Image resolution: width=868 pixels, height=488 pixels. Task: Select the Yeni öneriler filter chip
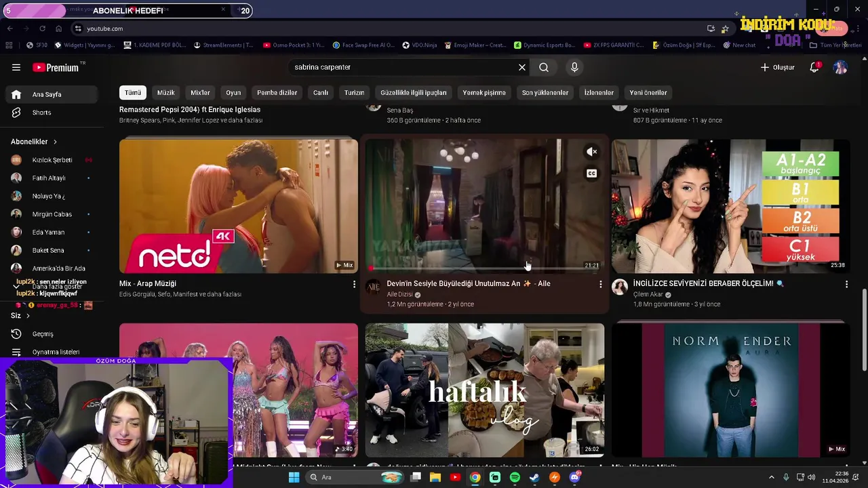coord(648,93)
